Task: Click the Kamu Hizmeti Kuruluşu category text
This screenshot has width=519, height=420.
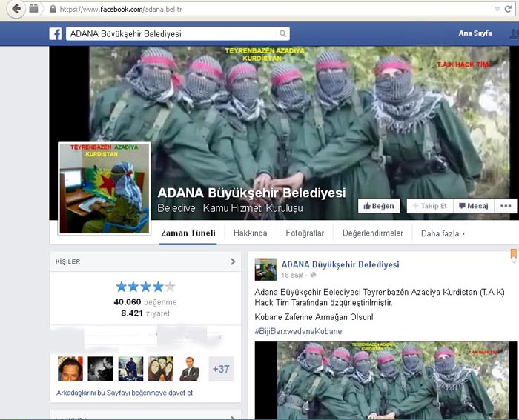Action: [253, 208]
